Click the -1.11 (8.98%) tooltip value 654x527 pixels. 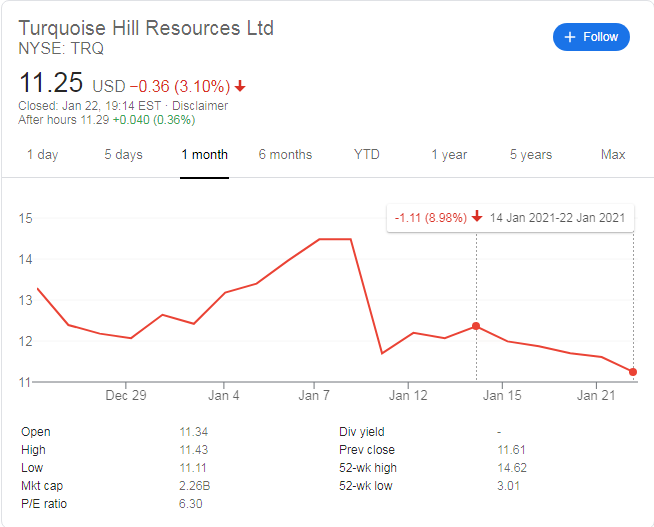click(x=430, y=218)
